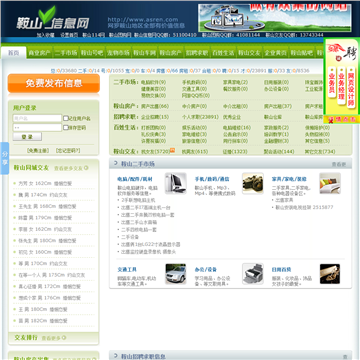Click the blue 分享 share side tab

[x=5, y=158]
